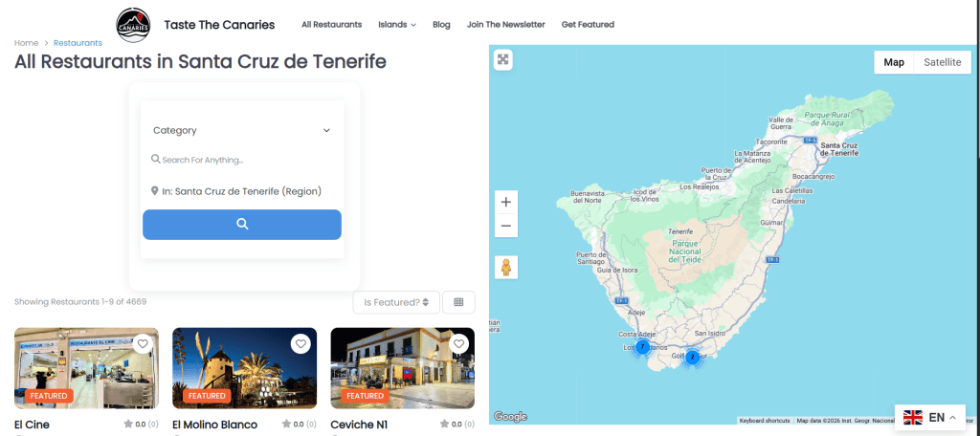Favorite El Molino Blanco with heart

point(301,344)
